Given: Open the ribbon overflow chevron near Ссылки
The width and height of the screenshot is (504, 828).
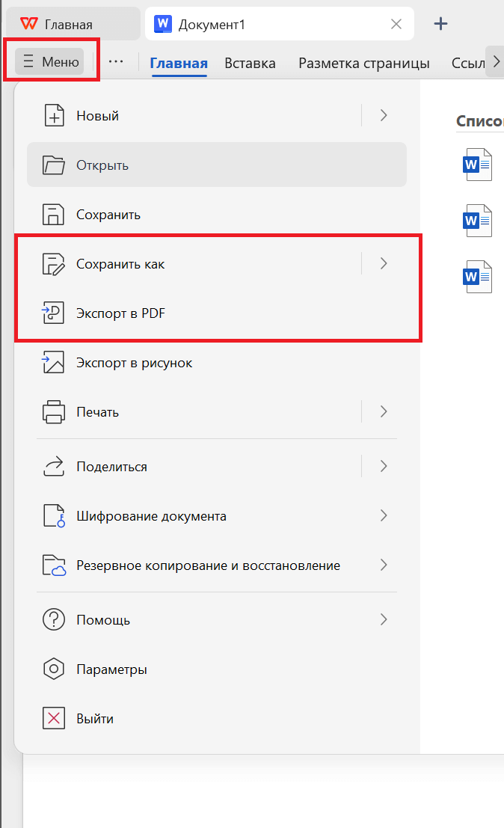Looking at the screenshot, I should pyautogui.click(x=497, y=63).
